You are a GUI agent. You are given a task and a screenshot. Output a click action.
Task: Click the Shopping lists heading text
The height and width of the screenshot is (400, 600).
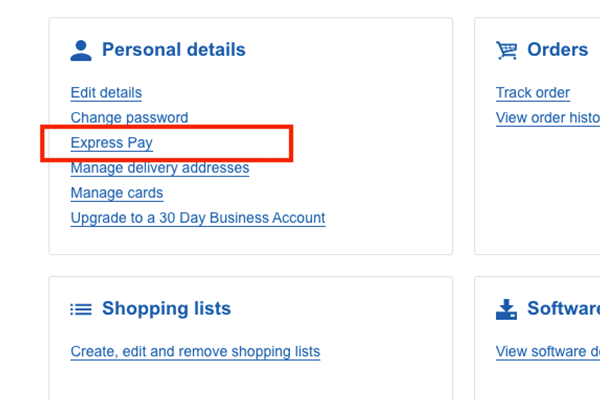(166, 309)
